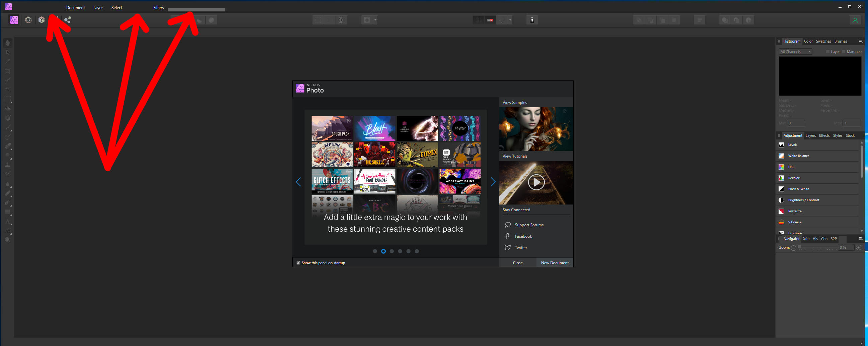Toggle Move By Whole Pixels
This screenshot has width=868, height=346.
(490, 20)
